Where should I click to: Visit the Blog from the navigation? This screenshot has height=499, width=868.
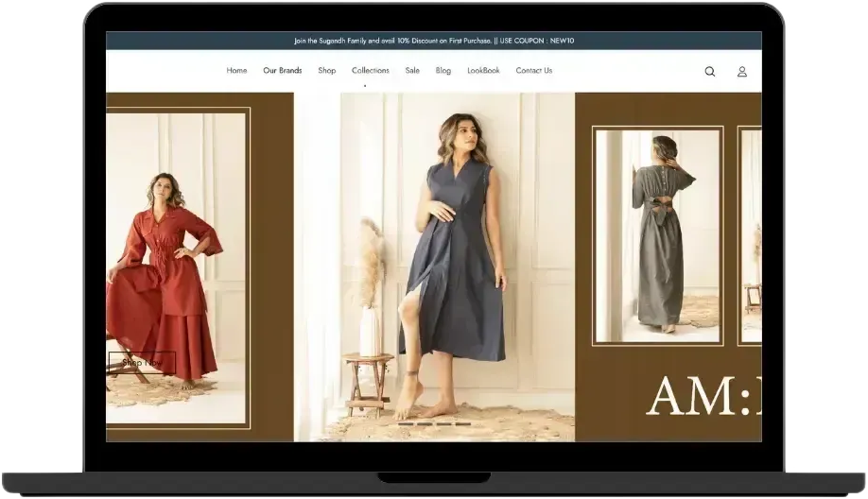443,71
